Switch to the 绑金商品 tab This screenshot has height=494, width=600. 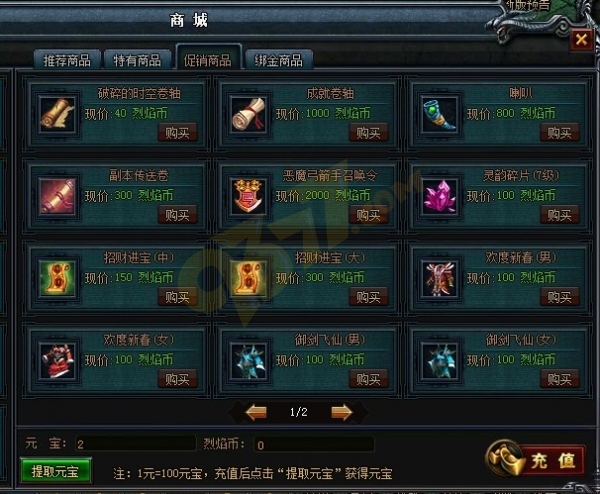click(x=279, y=60)
